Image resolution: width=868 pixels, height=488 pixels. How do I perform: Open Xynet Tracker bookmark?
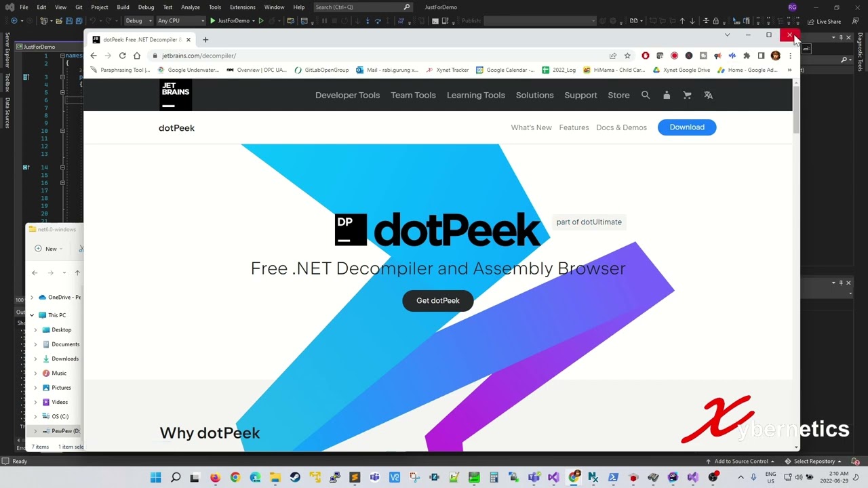pos(448,70)
